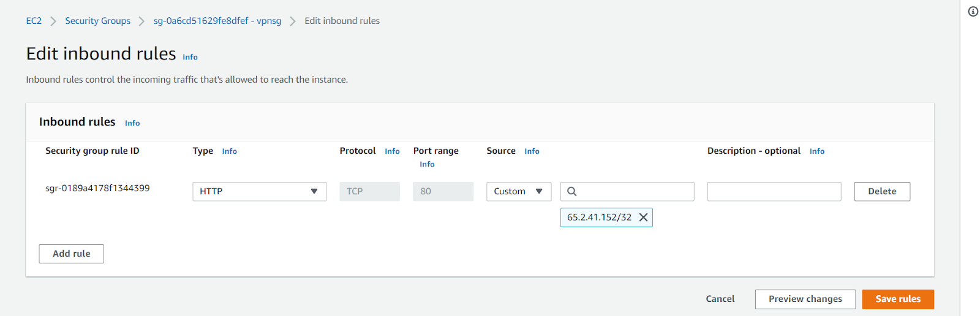Click Info beside Inbound rules heading
This screenshot has height=316, width=980.
132,123
